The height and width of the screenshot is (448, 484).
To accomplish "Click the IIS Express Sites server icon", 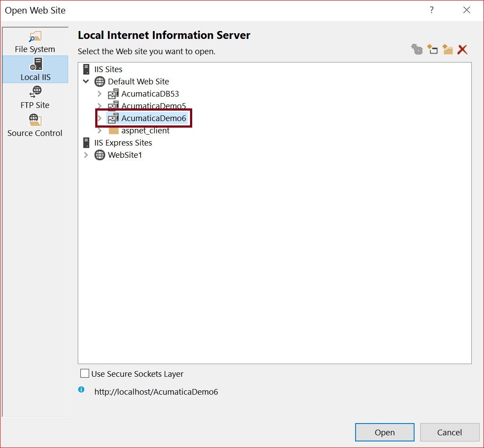I will [86, 142].
